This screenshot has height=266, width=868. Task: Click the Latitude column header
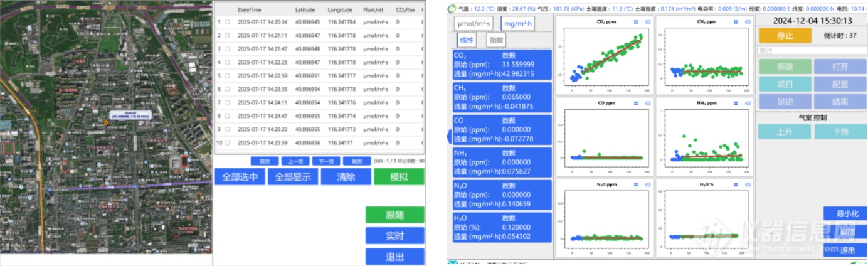[x=305, y=10]
